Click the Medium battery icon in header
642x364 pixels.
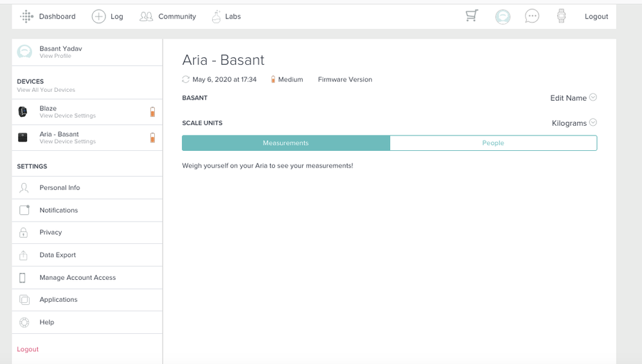(x=273, y=80)
